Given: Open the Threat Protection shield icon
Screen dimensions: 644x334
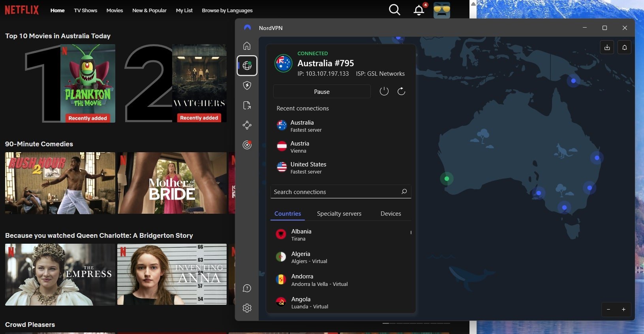Looking at the screenshot, I should click(247, 85).
